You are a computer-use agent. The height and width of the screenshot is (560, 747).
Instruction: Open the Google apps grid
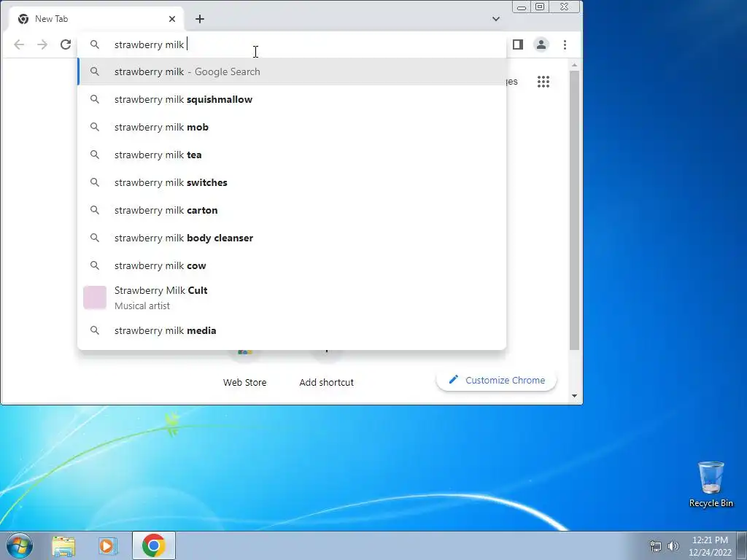tap(543, 82)
